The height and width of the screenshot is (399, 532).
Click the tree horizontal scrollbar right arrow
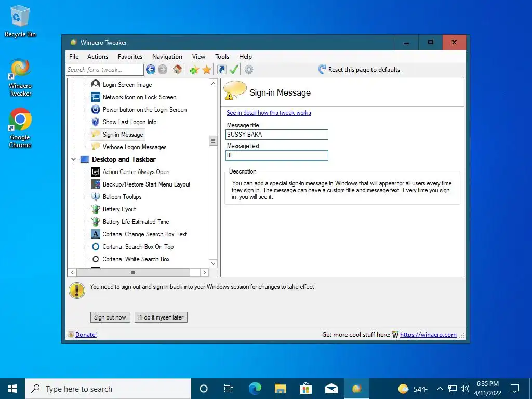[204, 272]
